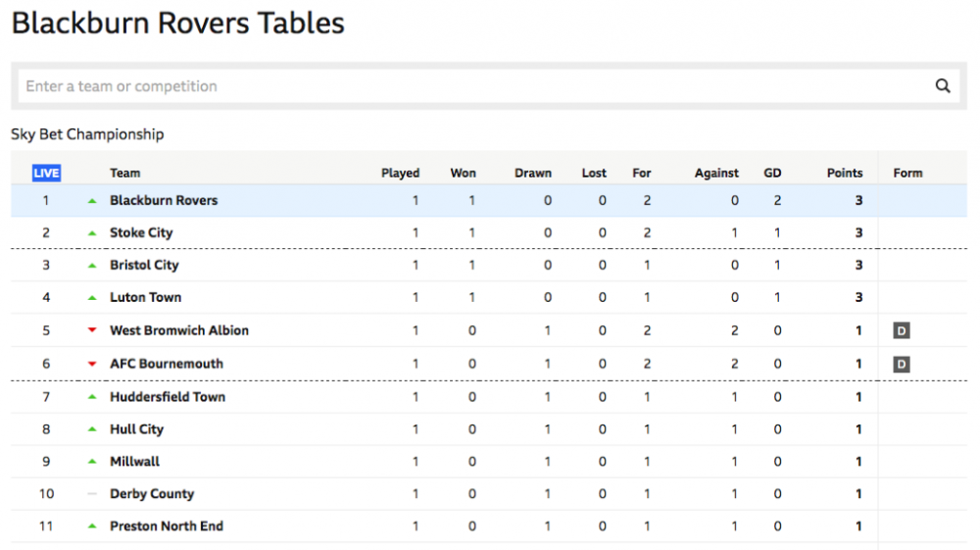Go to Huddersfield Town team link
This screenshot has width=980, height=550.
click(x=168, y=397)
